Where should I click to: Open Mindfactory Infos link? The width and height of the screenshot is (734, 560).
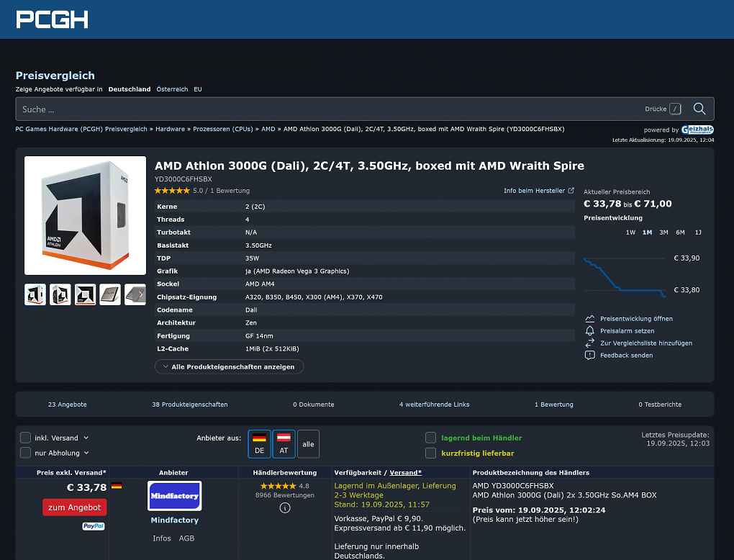[x=161, y=538]
